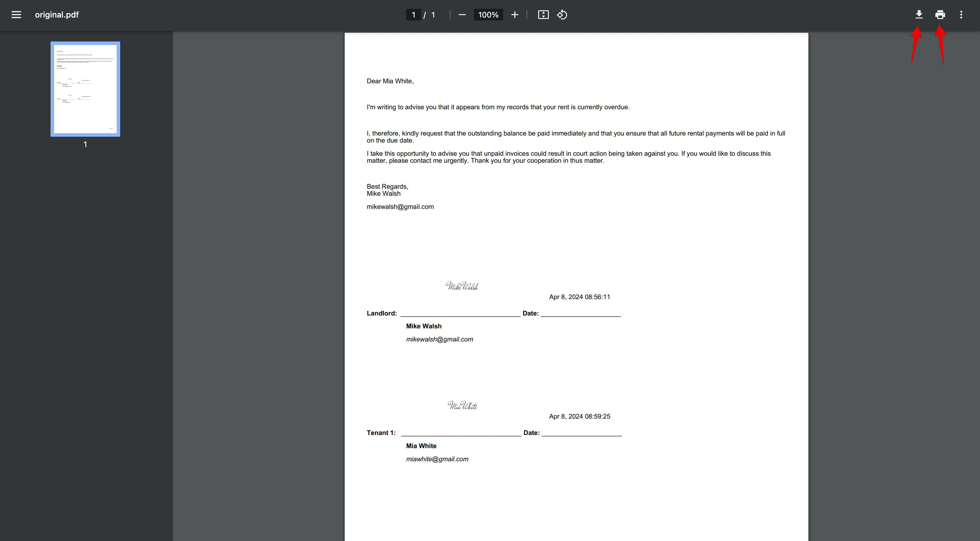The height and width of the screenshot is (541, 980).
Task: Click the thumbnail page label '1'
Action: (x=85, y=145)
